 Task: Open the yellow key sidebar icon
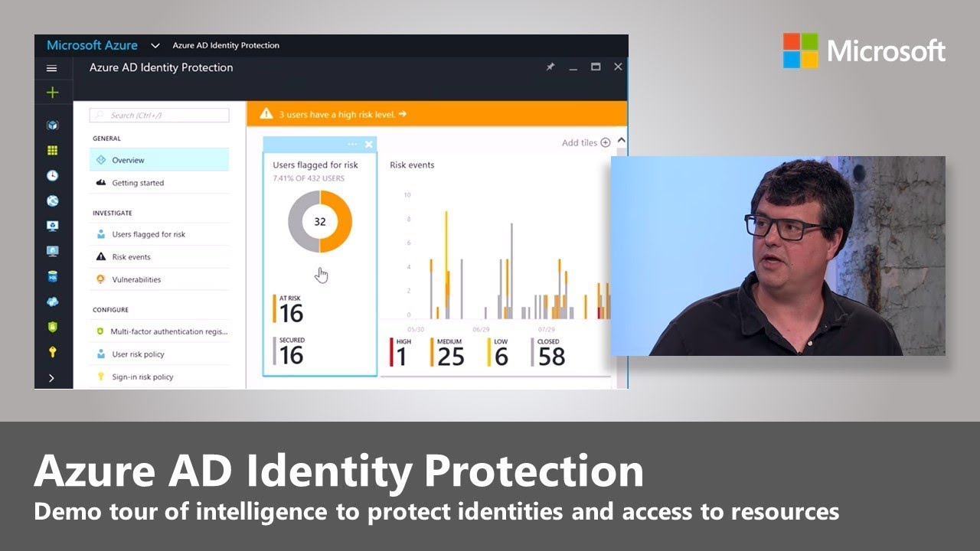click(52, 352)
